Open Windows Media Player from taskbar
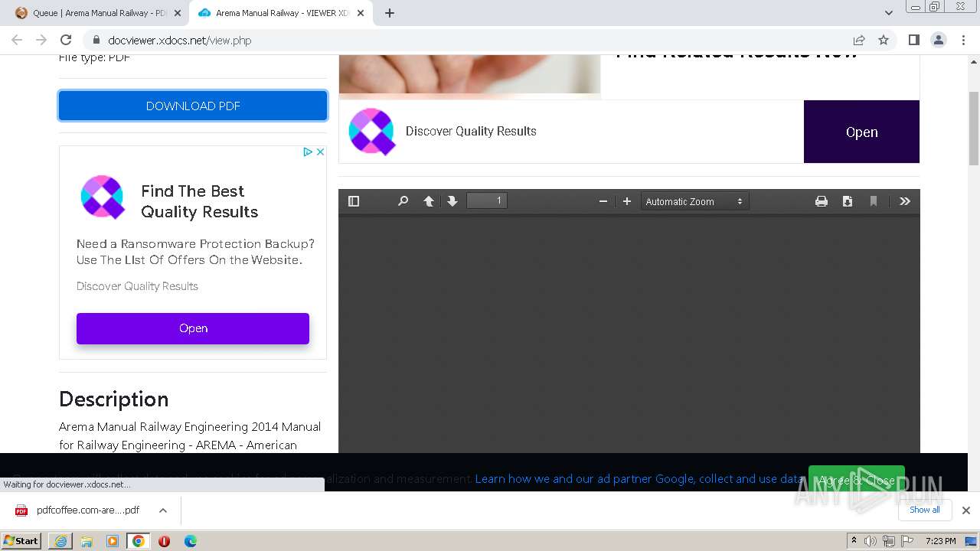980x551 pixels. pos(113,541)
